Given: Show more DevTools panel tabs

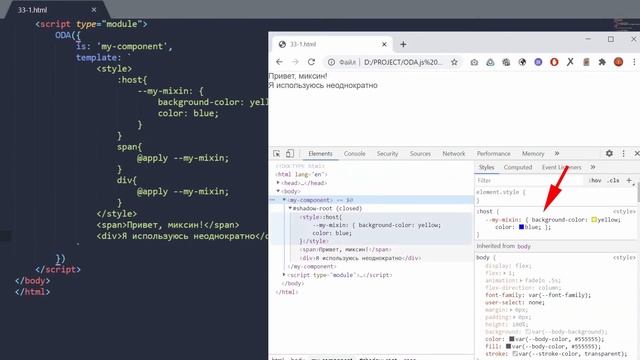Looking at the screenshot, I should coord(557,153).
